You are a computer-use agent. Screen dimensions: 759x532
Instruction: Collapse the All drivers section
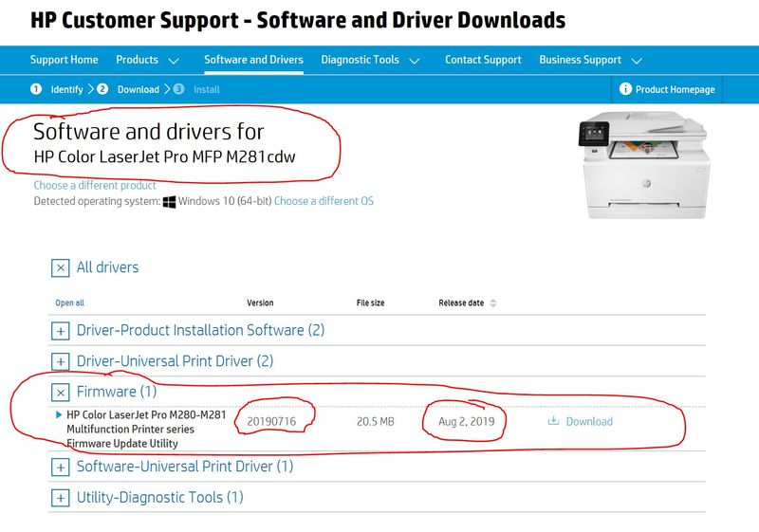click(61, 268)
